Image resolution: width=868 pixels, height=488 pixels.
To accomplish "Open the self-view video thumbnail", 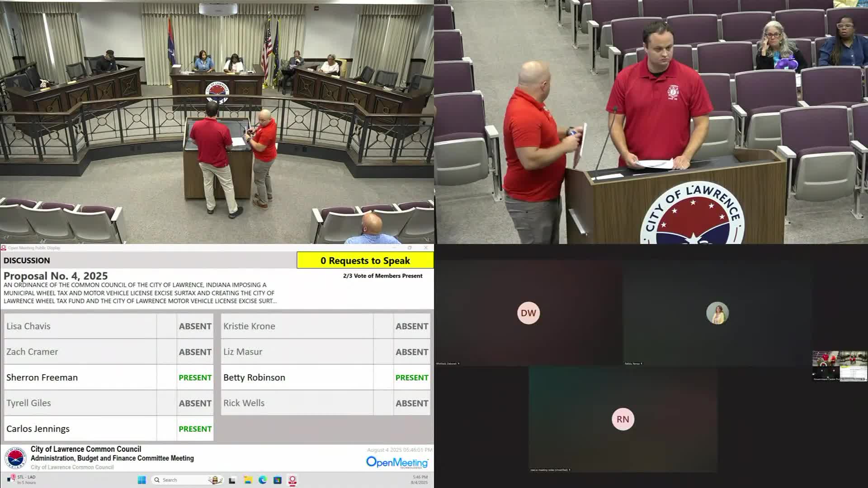I will (x=840, y=365).
